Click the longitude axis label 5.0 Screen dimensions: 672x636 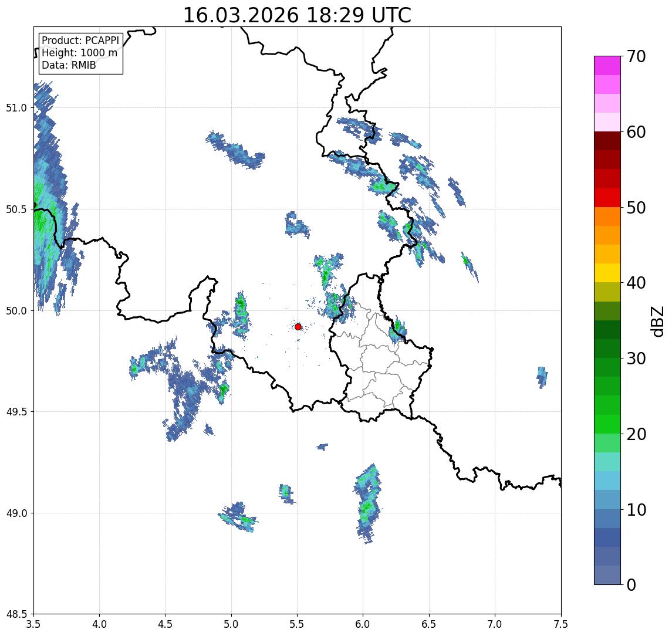[x=231, y=624]
